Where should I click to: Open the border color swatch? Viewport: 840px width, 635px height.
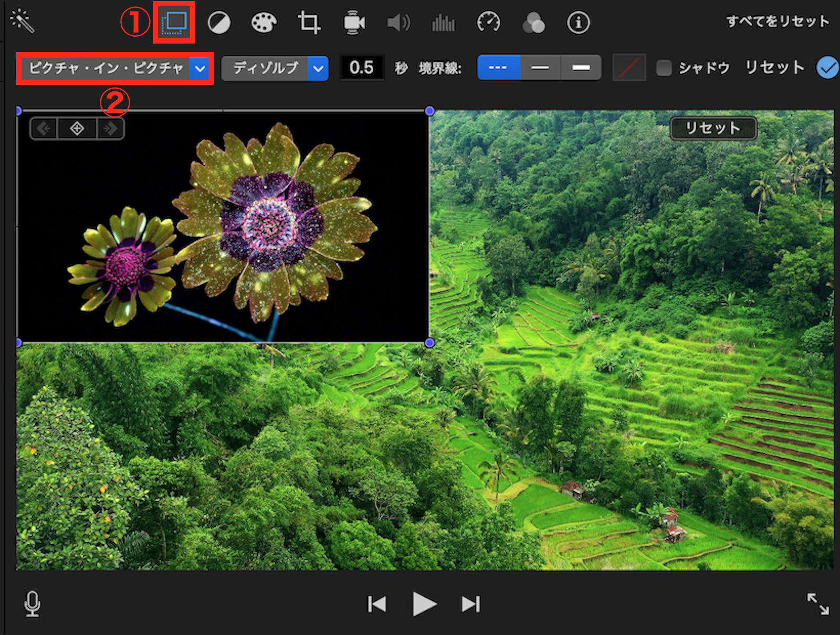coord(629,68)
